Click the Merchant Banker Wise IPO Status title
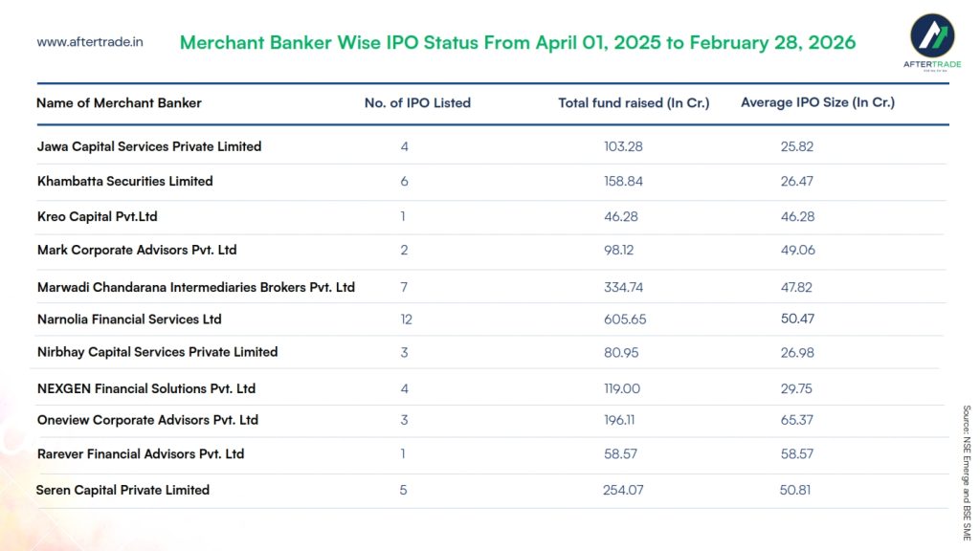Screen dimensions: 980x551 coord(518,43)
